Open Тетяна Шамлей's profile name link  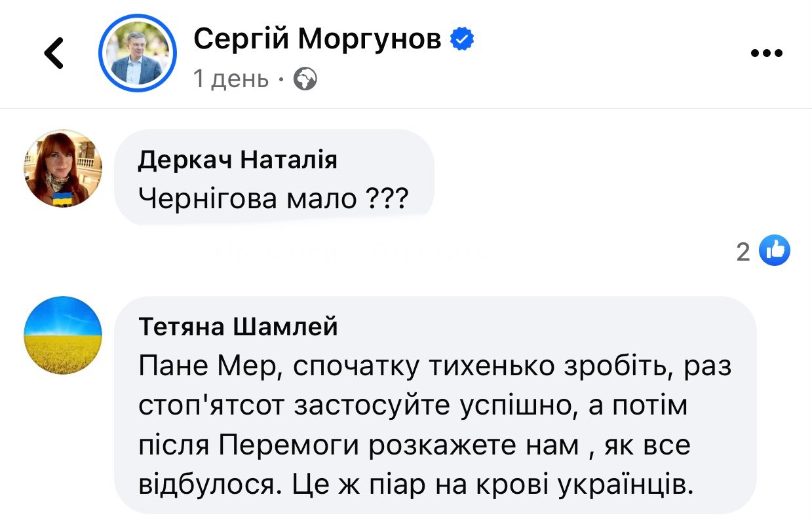[x=239, y=325]
